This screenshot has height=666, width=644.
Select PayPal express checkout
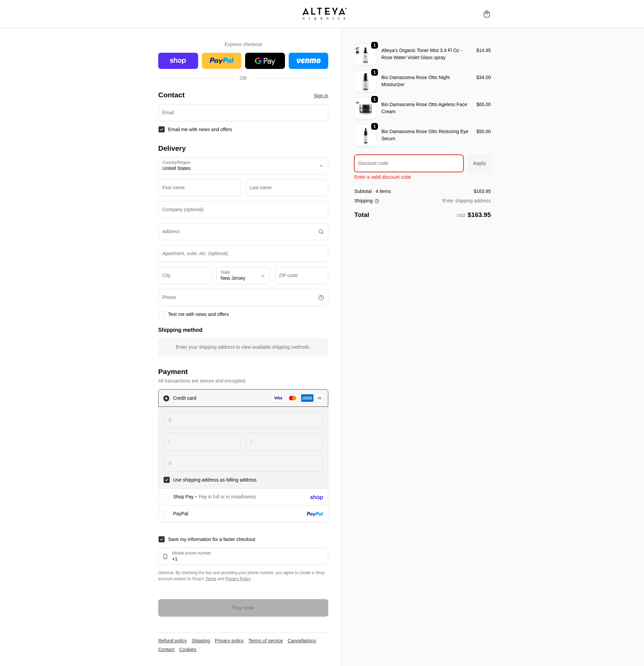[x=221, y=60]
